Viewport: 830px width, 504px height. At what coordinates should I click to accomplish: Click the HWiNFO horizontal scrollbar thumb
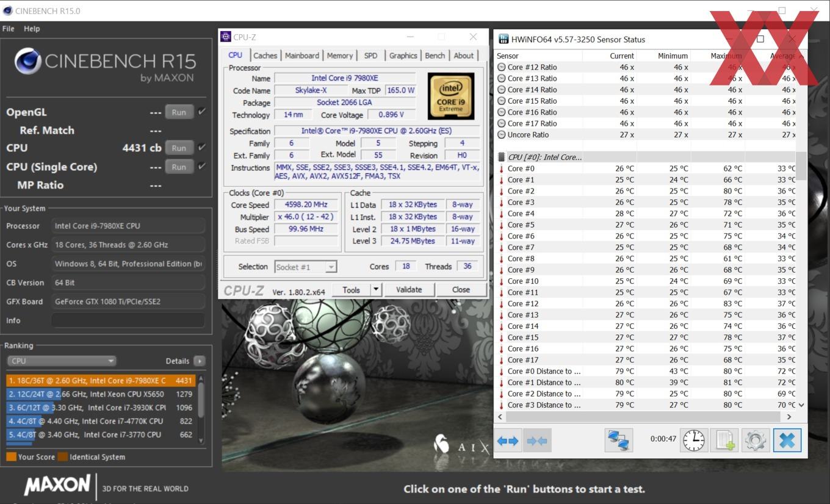644,416
